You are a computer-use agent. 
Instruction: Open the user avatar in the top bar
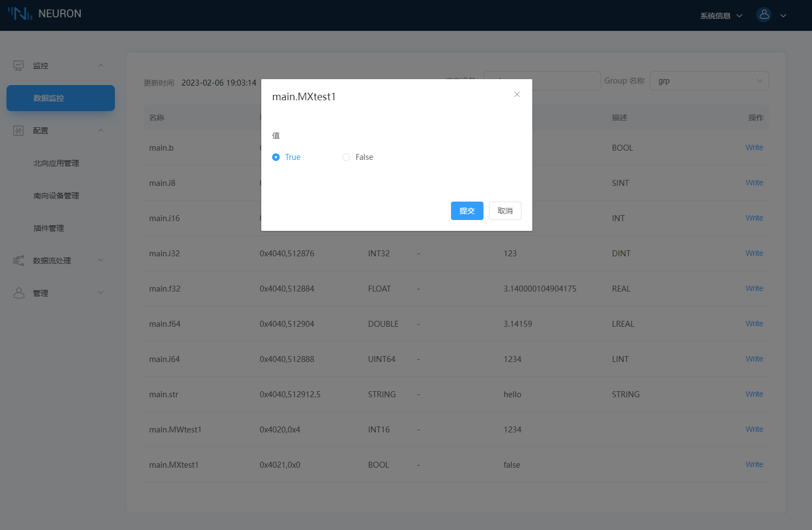[x=764, y=15]
